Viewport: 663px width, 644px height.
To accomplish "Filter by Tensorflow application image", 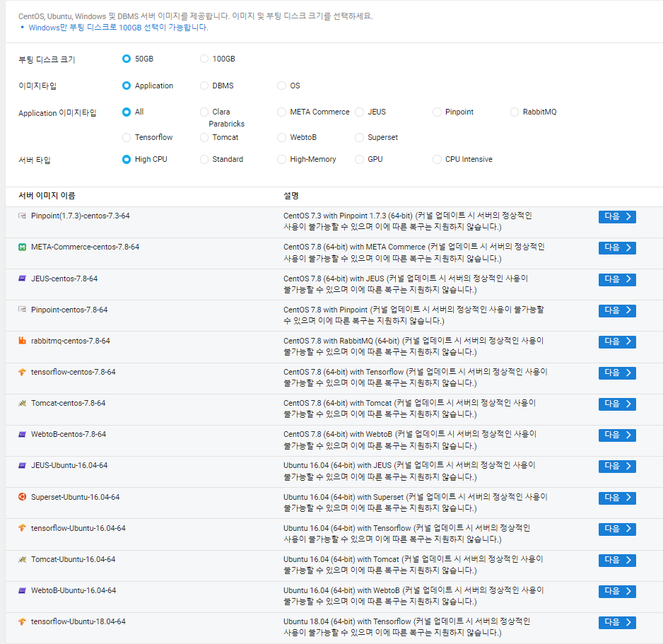I will coord(127,137).
